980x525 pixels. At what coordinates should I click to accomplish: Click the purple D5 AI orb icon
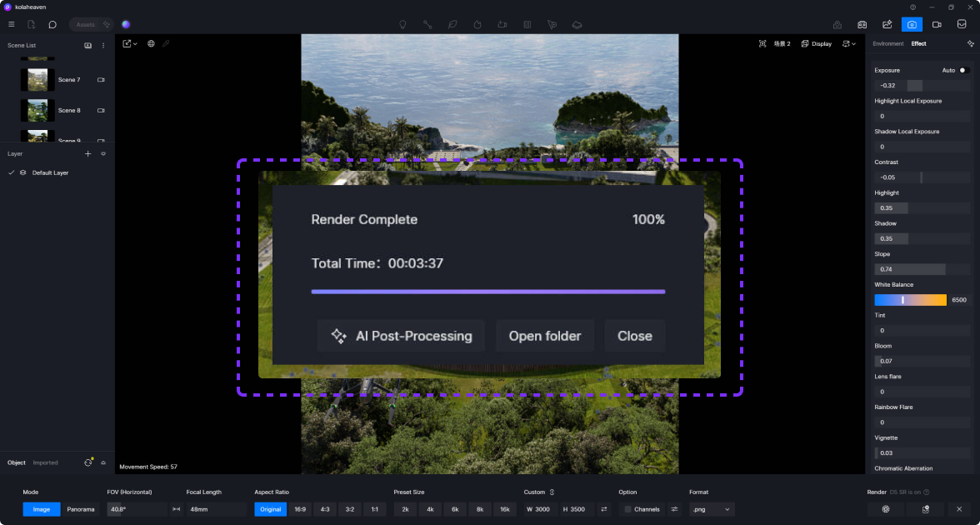tap(126, 24)
